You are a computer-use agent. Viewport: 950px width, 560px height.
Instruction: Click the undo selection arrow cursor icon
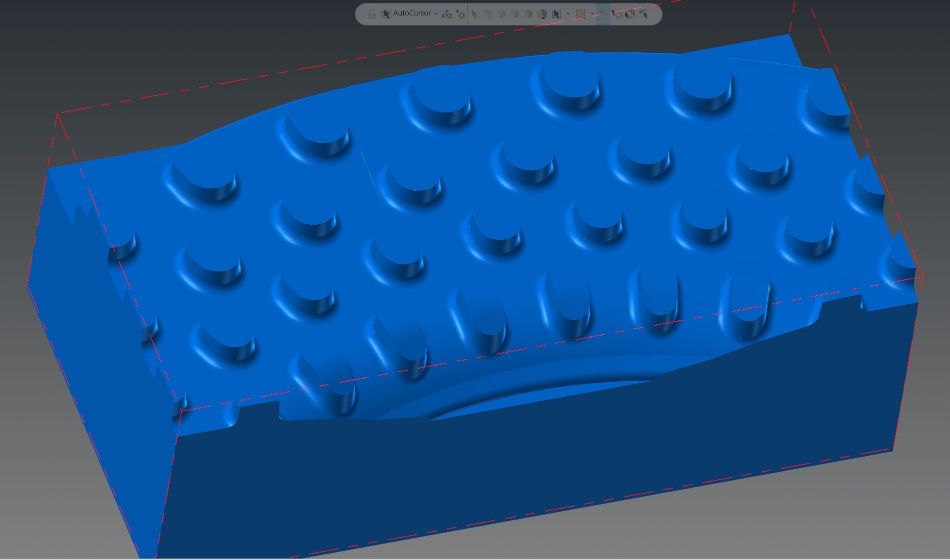pos(643,14)
